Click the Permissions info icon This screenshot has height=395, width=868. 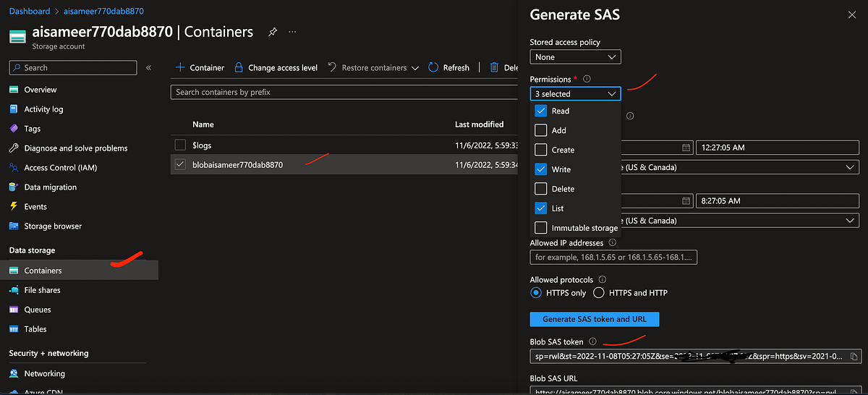587,79
